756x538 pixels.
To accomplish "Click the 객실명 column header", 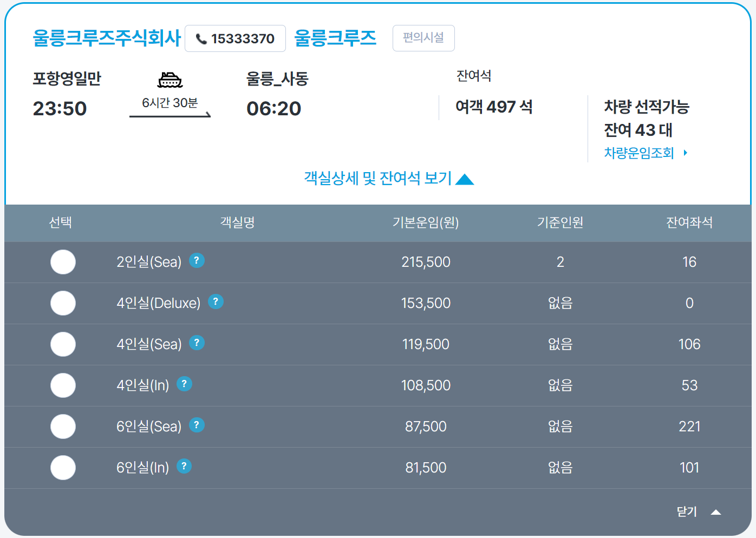I will point(237,222).
